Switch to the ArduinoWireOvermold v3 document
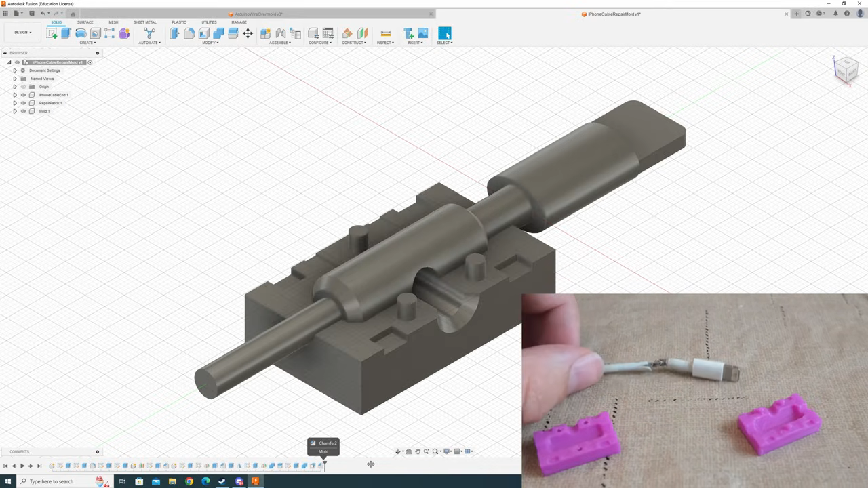The width and height of the screenshot is (868, 488). pyautogui.click(x=258, y=14)
